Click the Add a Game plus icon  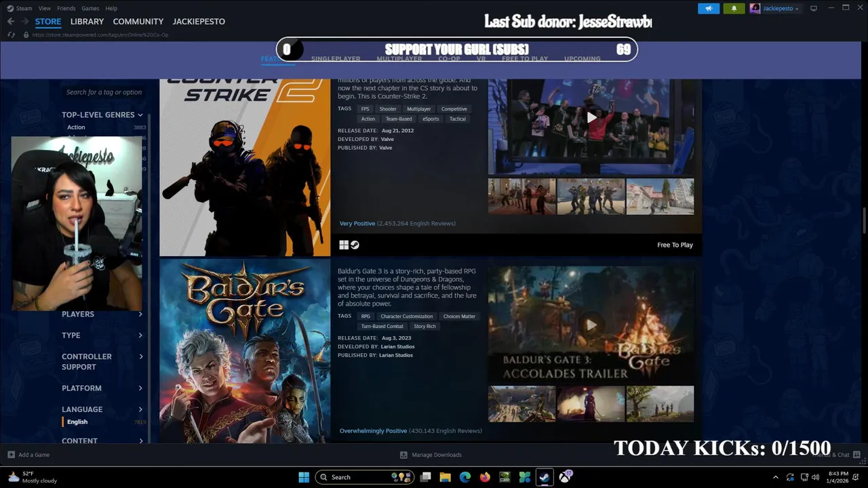[11, 455]
